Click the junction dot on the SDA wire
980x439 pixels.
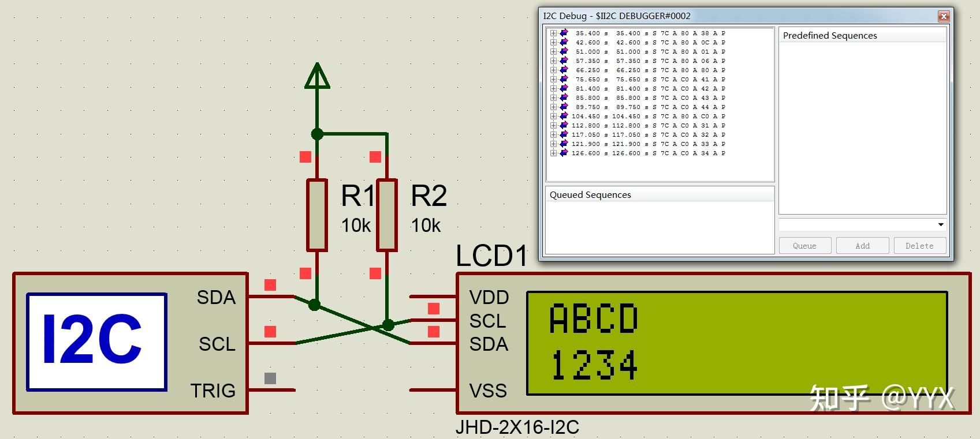(314, 305)
